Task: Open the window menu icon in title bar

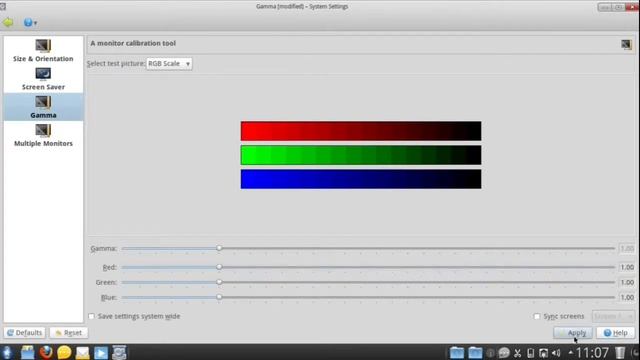Action: pyautogui.click(x=2, y=7)
